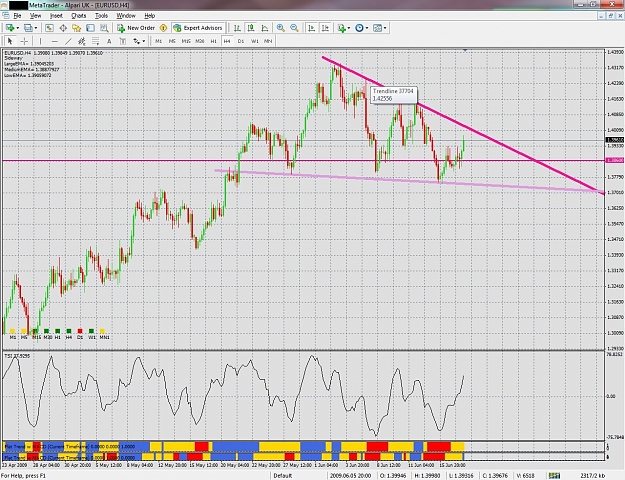Open the Strategy Tester icon
This screenshot has width=625, height=480.
pyautogui.click(x=104, y=28)
